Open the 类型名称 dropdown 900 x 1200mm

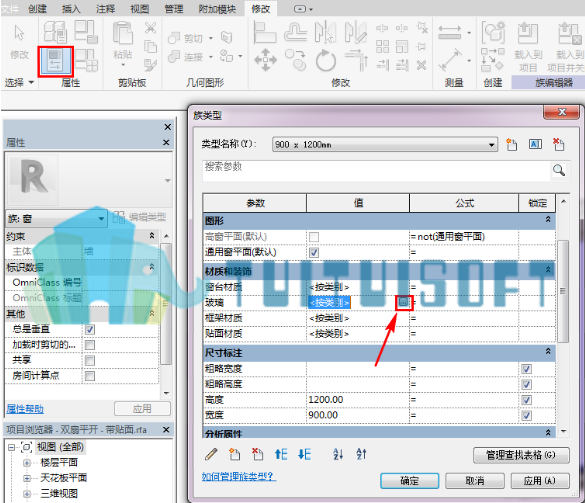coord(385,144)
